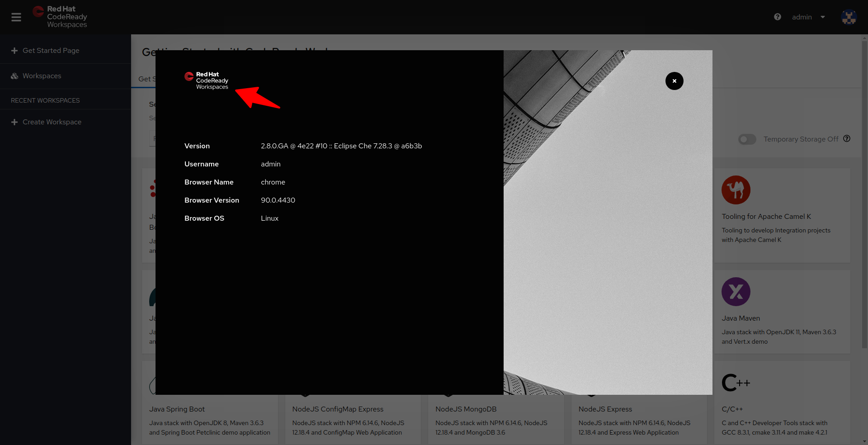
Task: Click the Java Maven card description text
Action: 779,337
